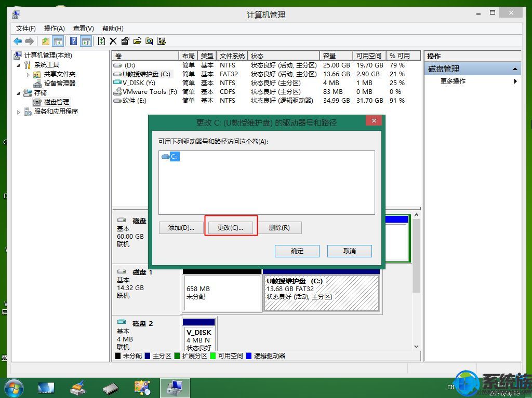Open the picture magnifier taskbar icon

click(x=142, y=388)
